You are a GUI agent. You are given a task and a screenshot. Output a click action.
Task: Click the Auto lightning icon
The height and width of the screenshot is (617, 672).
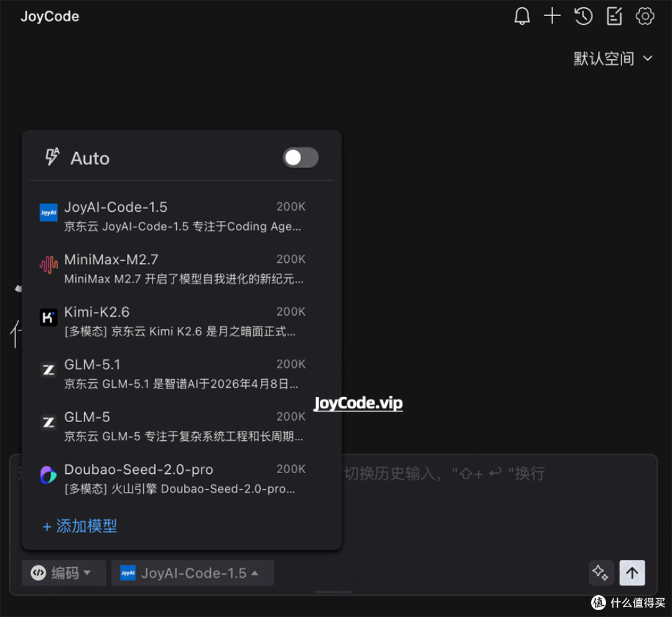coord(52,157)
